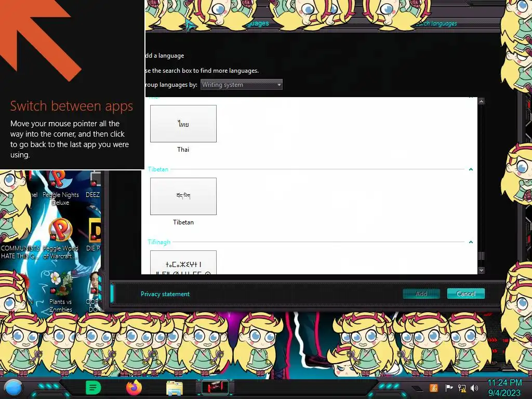Click the language list scrollbar down arrow
The width and height of the screenshot is (532, 399).
481,270
